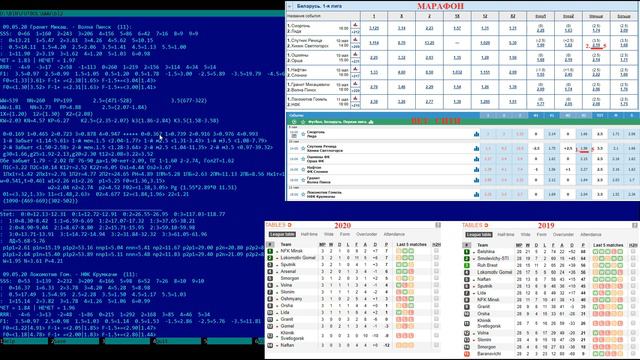Switch to Half time tab in 2020 panel
Viewport: 640px width, 360px height.
[x=309, y=234]
